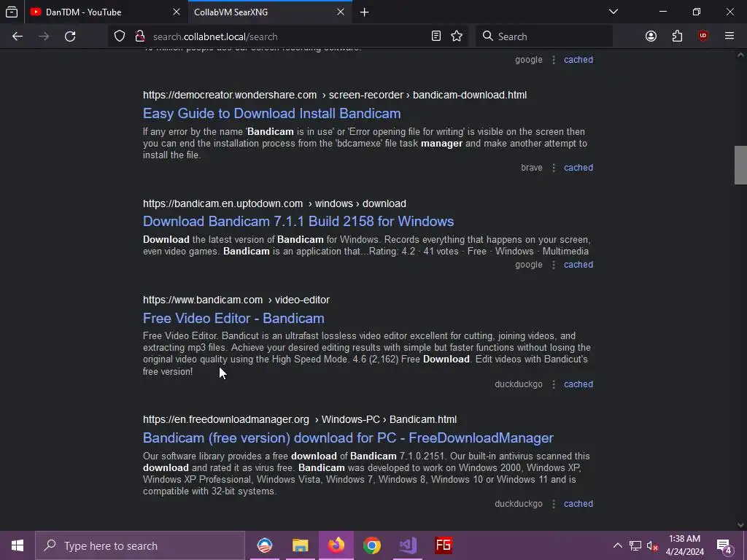The height and width of the screenshot is (560, 747).
Task: Open cached link for uptodown result
Action: coord(578,265)
